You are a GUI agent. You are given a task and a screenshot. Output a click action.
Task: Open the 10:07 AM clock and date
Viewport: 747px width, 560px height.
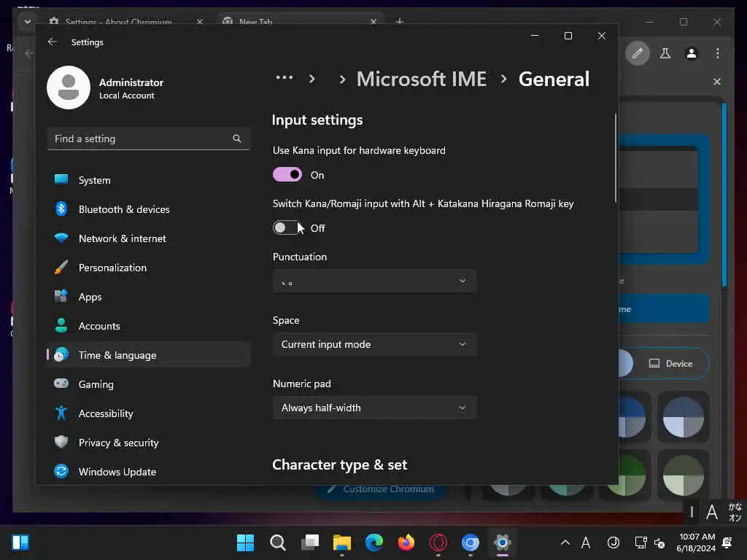[x=696, y=542]
